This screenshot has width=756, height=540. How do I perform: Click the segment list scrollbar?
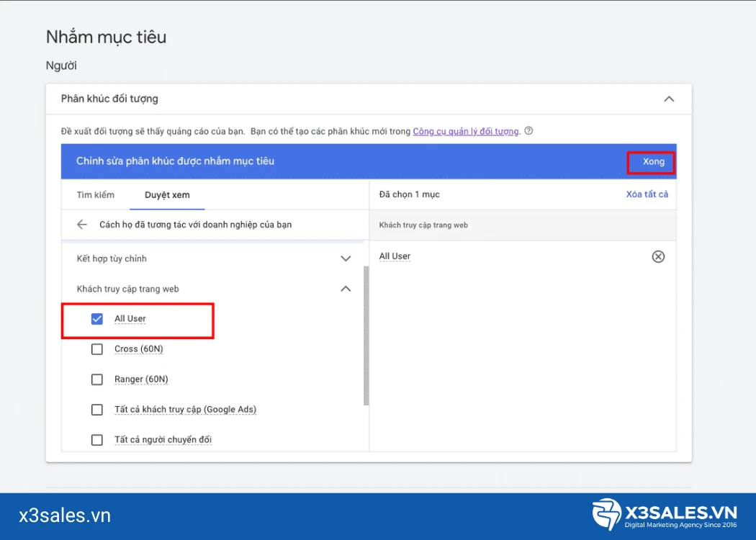(366, 335)
